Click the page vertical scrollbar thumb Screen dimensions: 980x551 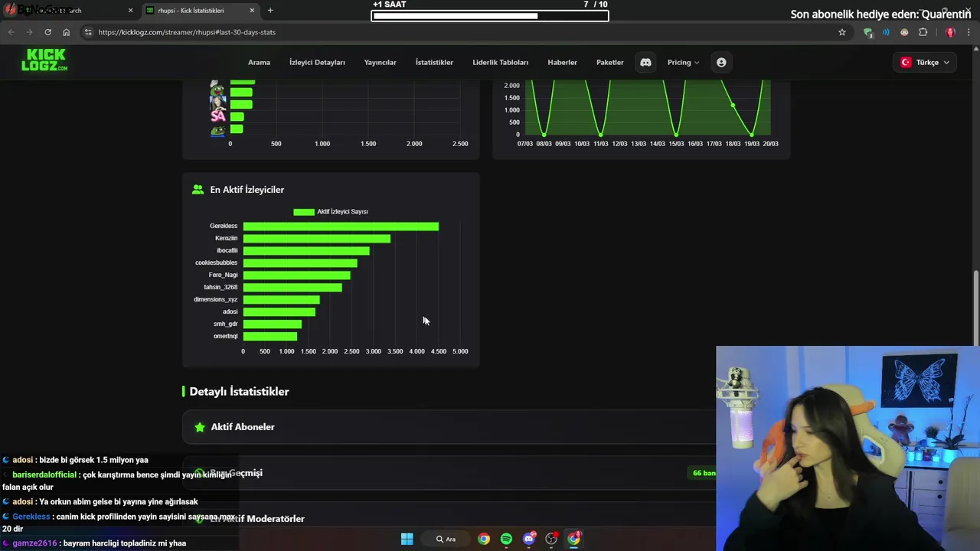point(976,308)
